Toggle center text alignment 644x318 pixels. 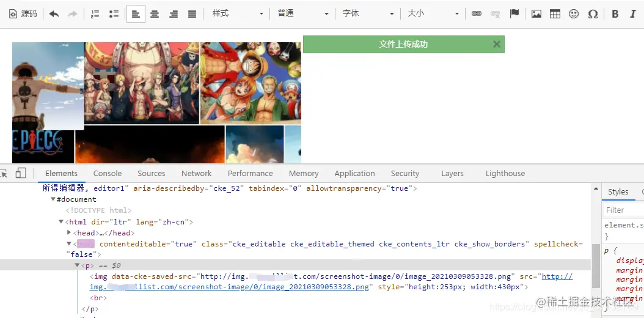coord(155,13)
